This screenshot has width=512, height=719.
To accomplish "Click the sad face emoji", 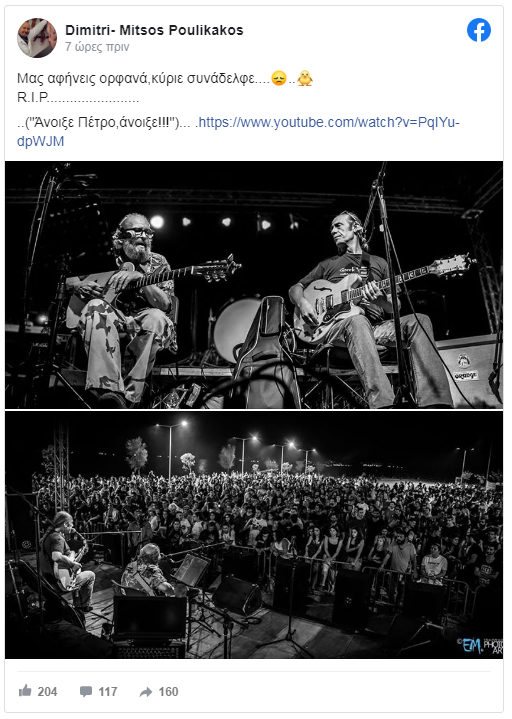I will click(279, 78).
